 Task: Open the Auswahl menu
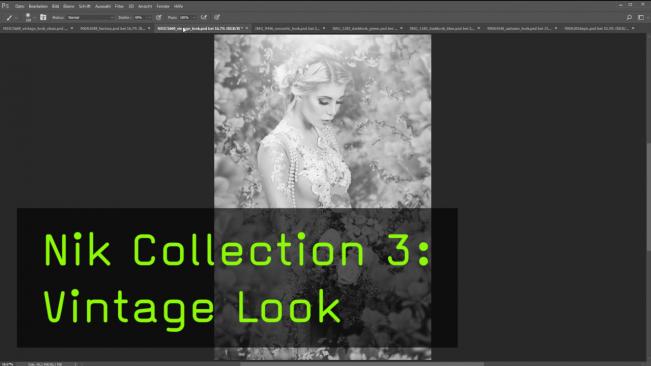[x=103, y=6]
